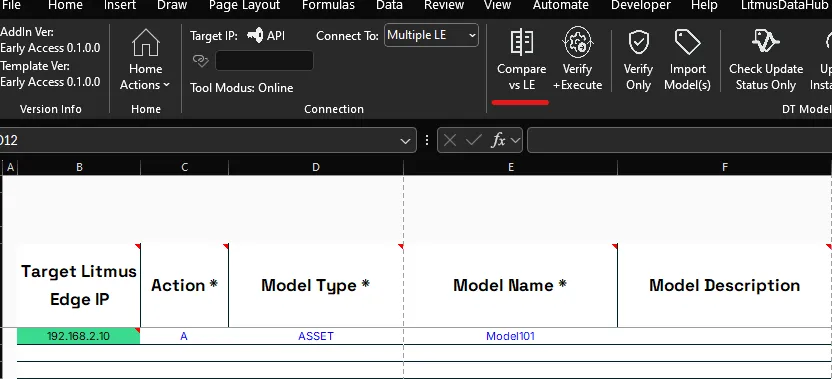Screen dimensions: 832x379
Task: Open the Developer ribbon tab
Action: 640,5
